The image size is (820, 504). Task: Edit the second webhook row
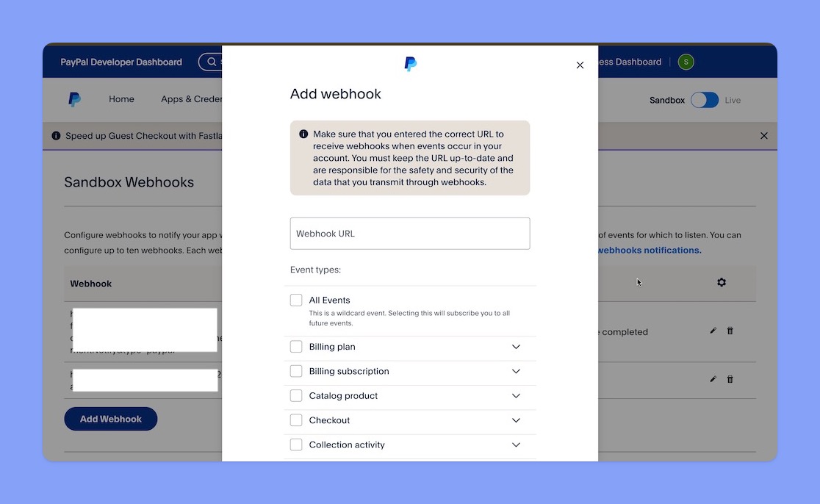pyautogui.click(x=713, y=379)
